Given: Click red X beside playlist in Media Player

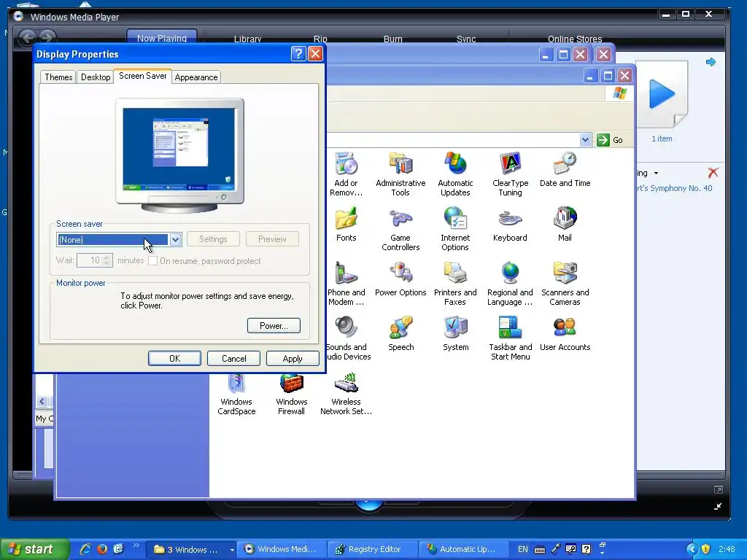Looking at the screenshot, I should 713,173.
